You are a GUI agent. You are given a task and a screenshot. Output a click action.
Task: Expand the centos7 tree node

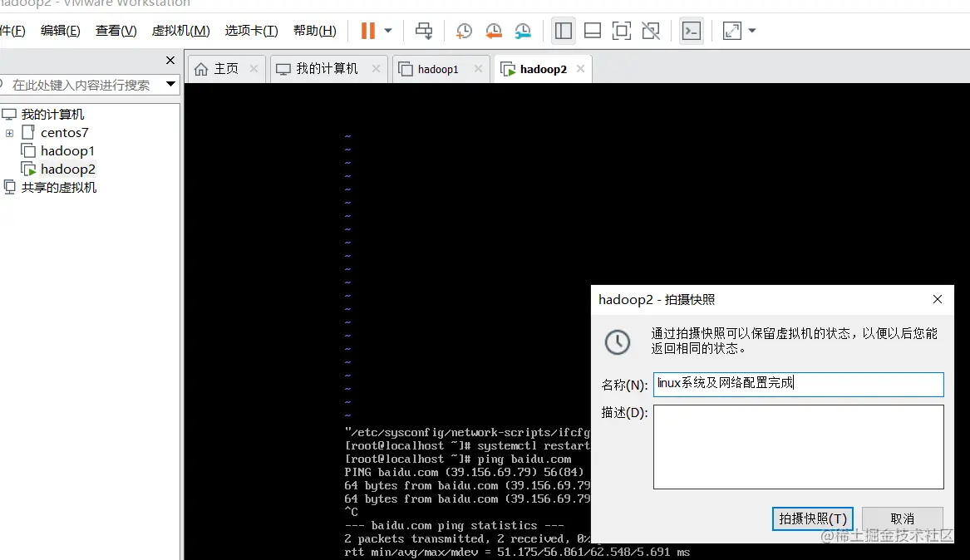9,132
